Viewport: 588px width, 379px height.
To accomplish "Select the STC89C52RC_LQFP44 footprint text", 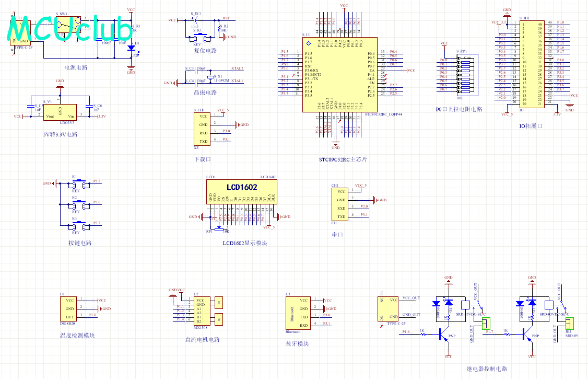I will (383, 114).
